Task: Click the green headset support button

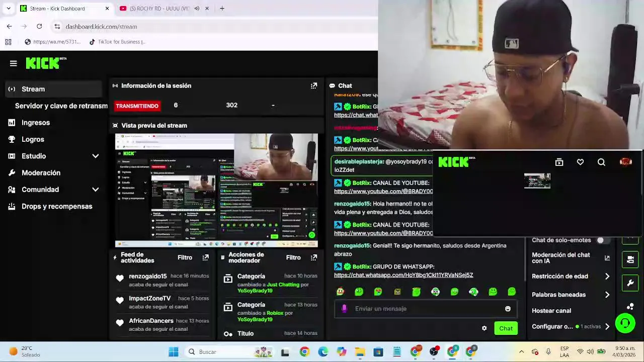Action: tap(625, 323)
